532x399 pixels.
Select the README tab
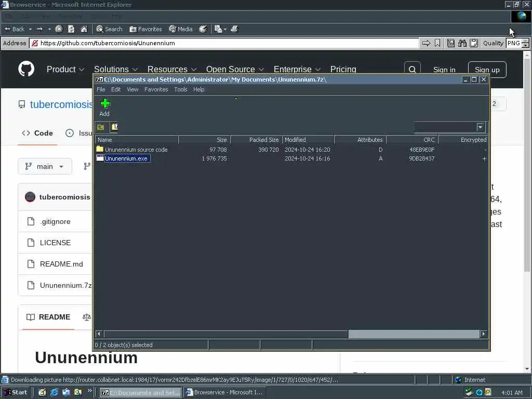48,317
